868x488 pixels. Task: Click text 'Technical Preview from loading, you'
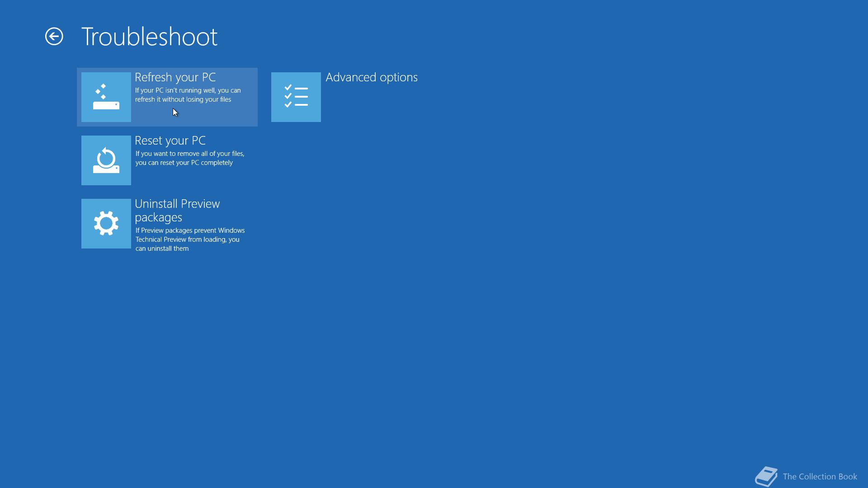pos(188,239)
